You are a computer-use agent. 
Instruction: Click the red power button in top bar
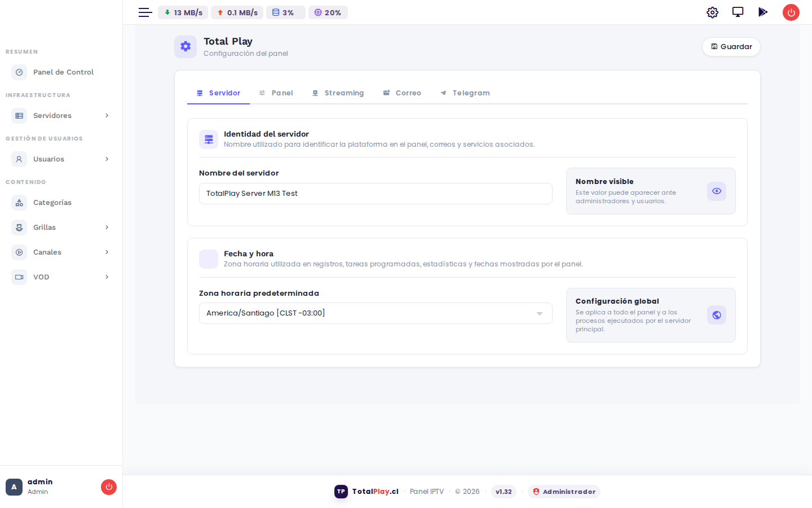click(791, 12)
